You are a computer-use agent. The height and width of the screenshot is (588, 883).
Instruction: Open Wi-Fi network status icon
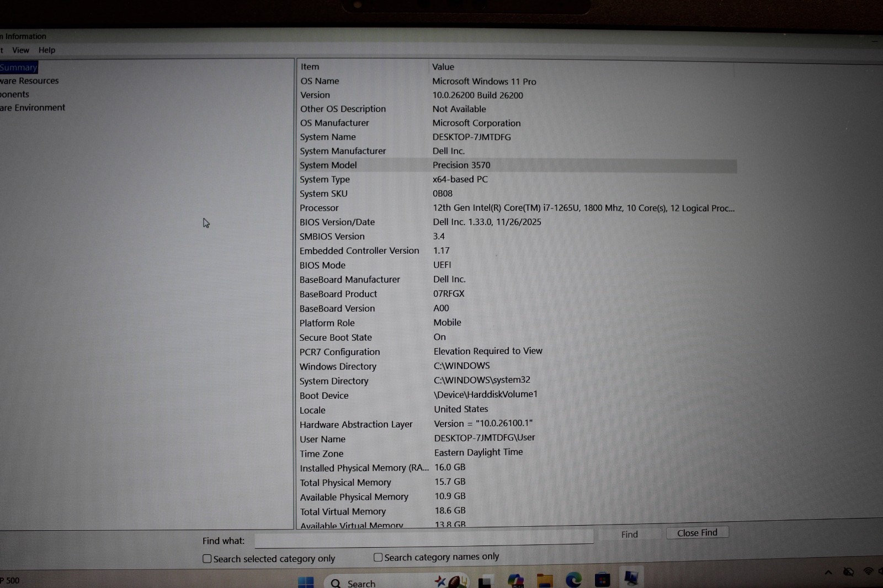[x=869, y=571]
